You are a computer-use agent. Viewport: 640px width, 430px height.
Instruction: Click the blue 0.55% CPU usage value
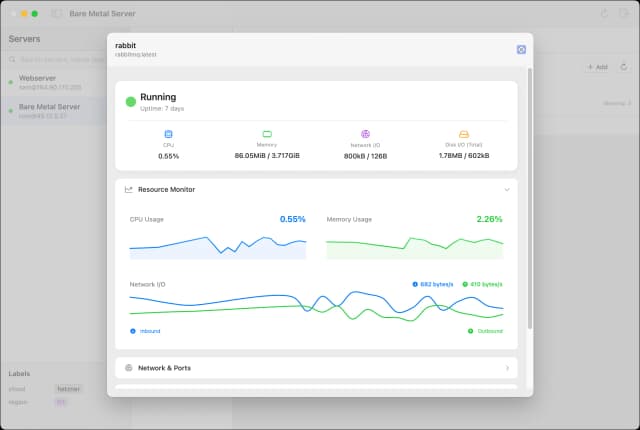click(293, 219)
